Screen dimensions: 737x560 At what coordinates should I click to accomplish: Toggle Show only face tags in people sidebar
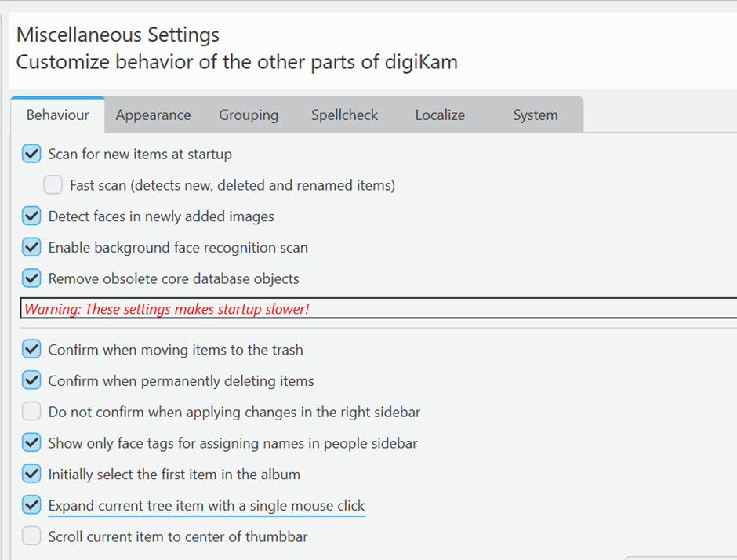point(31,443)
